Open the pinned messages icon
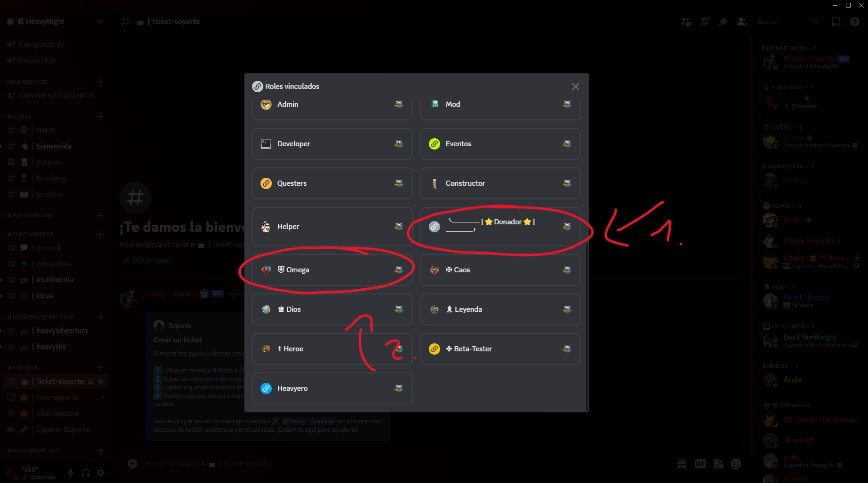This screenshot has width=868, height=483. tap(723, 22)
